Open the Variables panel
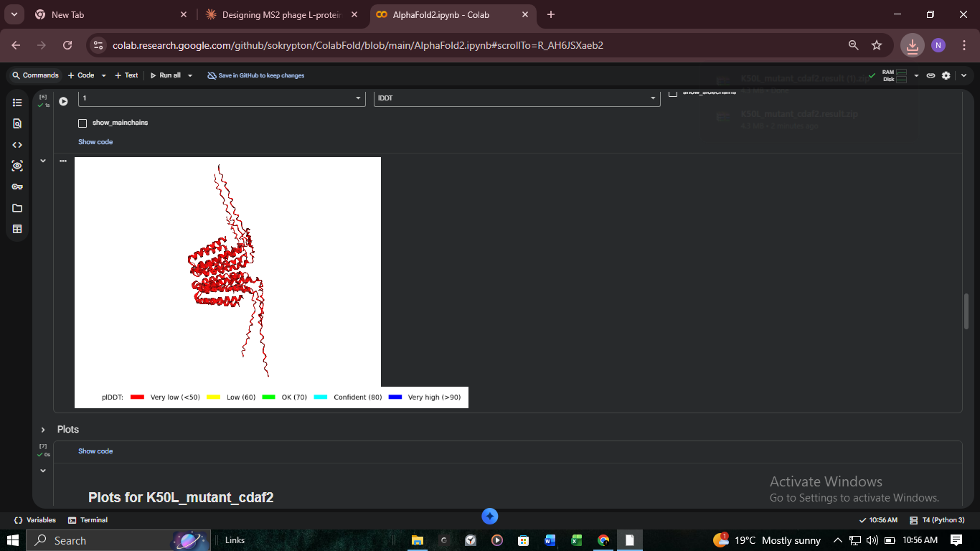This screenshot has height=551, width=980. click(x=34, y=520)
